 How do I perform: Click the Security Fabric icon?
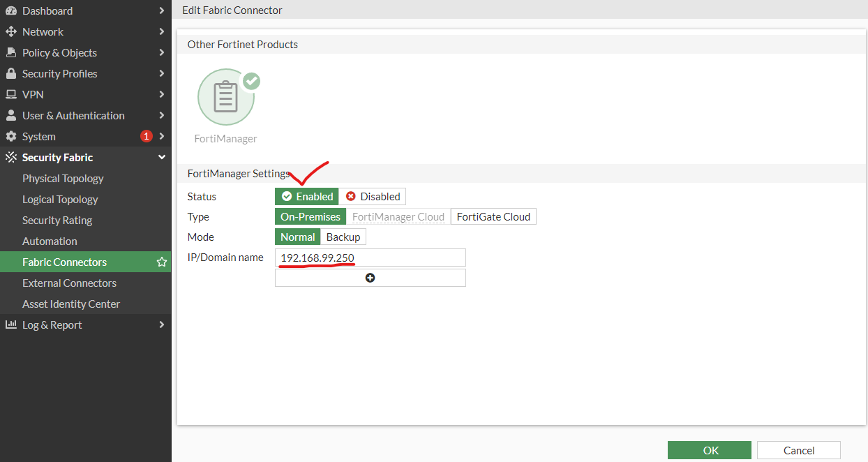point(11,158)
